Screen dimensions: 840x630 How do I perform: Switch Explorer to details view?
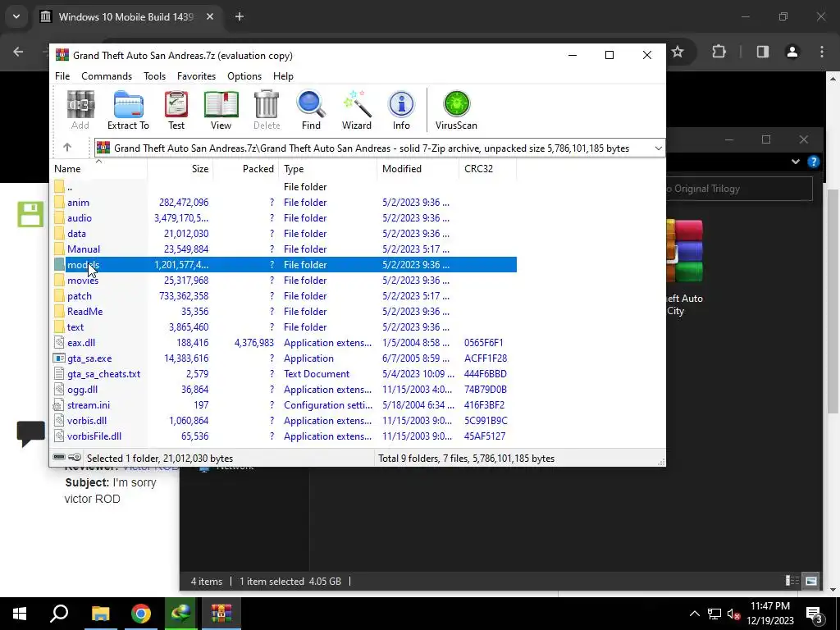pyautogui.click(x=792, y=581)
